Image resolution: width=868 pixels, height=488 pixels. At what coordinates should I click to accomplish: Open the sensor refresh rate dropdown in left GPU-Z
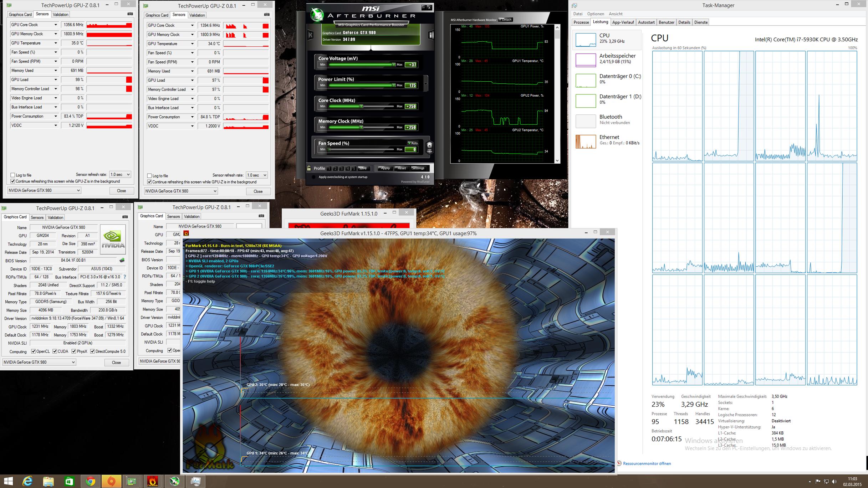[x=120, y=174]
